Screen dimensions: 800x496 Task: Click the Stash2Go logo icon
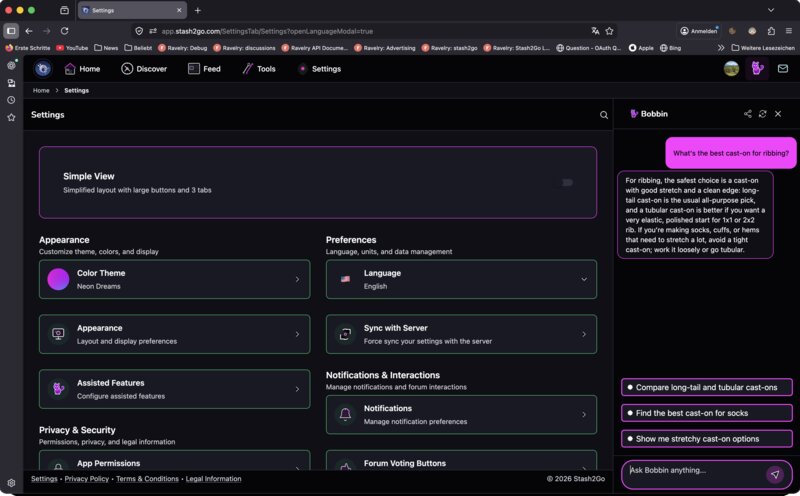click(43, 69)
